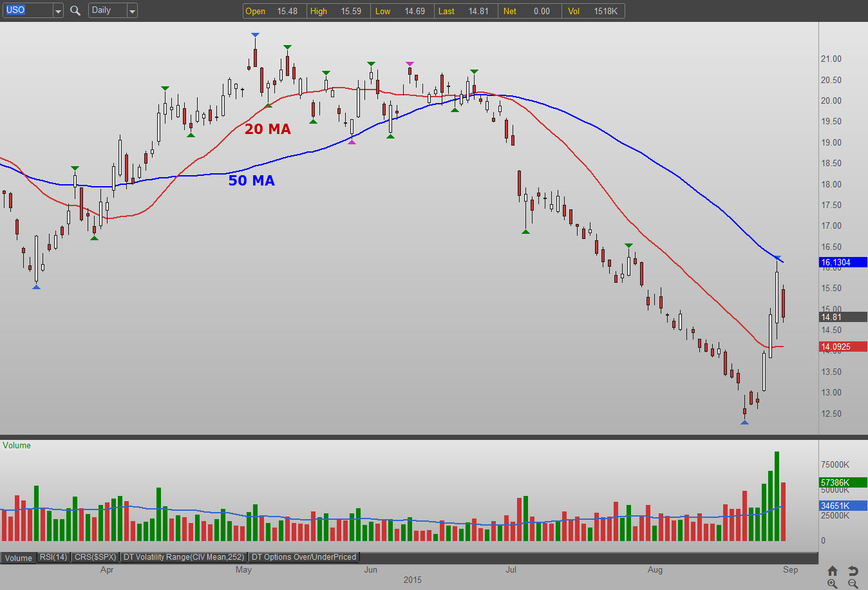The width and height of the screenshot is (868, 590).
Task: Click the magenta triangle below the late-May candle
Action: click(x=352, y=142)
